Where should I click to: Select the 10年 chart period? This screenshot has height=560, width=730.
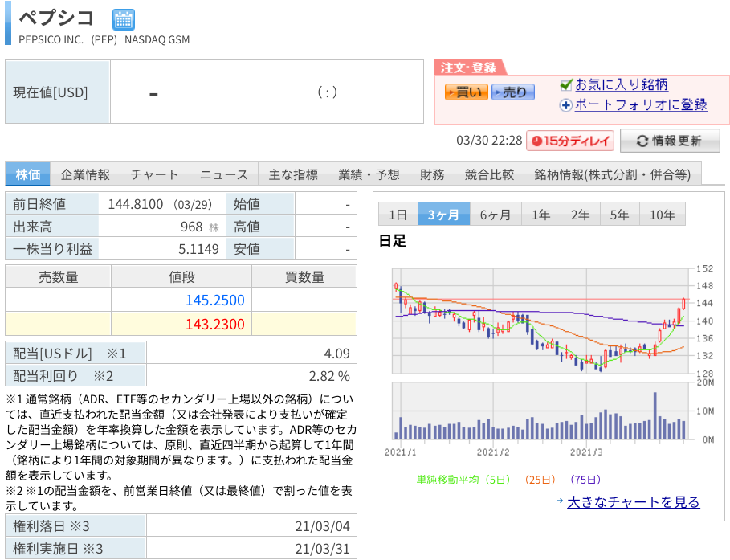coord(663,215)
